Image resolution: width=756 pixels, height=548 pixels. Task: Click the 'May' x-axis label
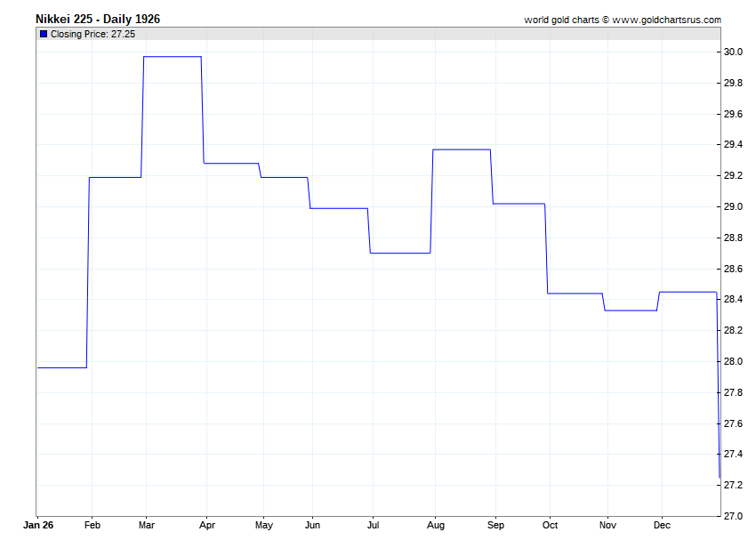pos(264,525)
